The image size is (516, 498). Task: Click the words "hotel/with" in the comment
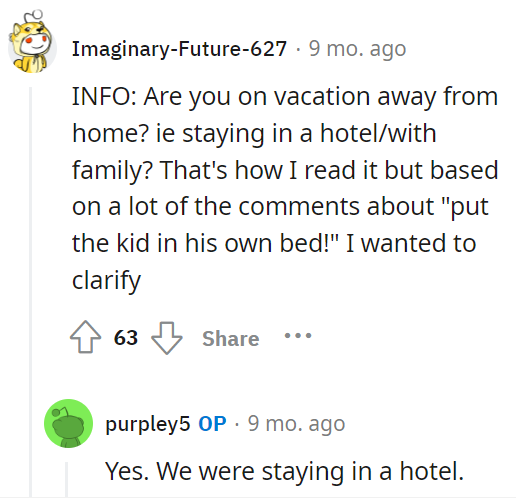378,133
